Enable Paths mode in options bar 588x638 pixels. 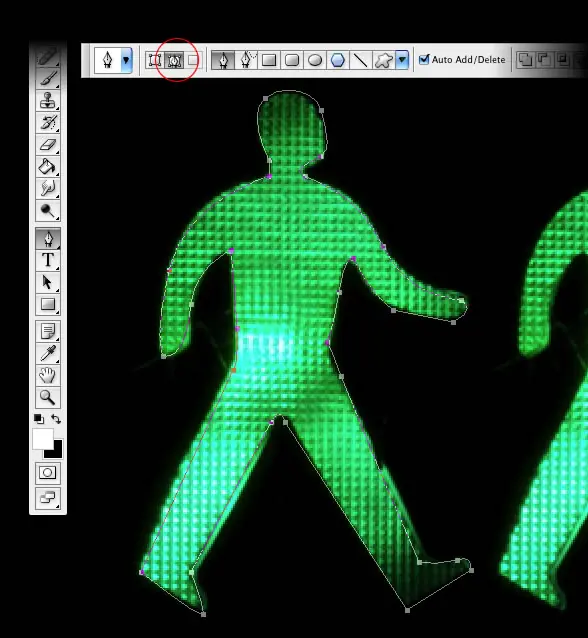[175, 60]
